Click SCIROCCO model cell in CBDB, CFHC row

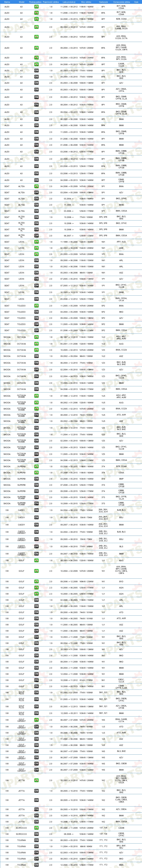click(22, 834)
